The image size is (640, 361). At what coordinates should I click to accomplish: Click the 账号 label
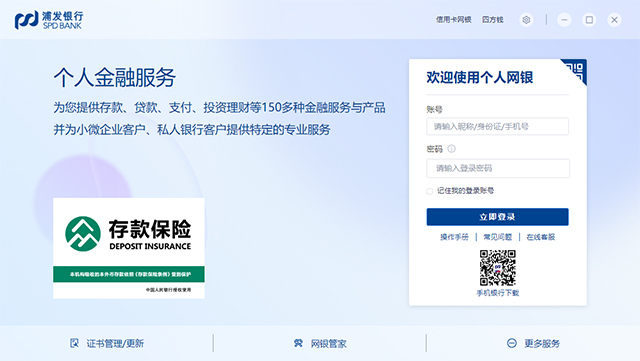pos(434,109)
